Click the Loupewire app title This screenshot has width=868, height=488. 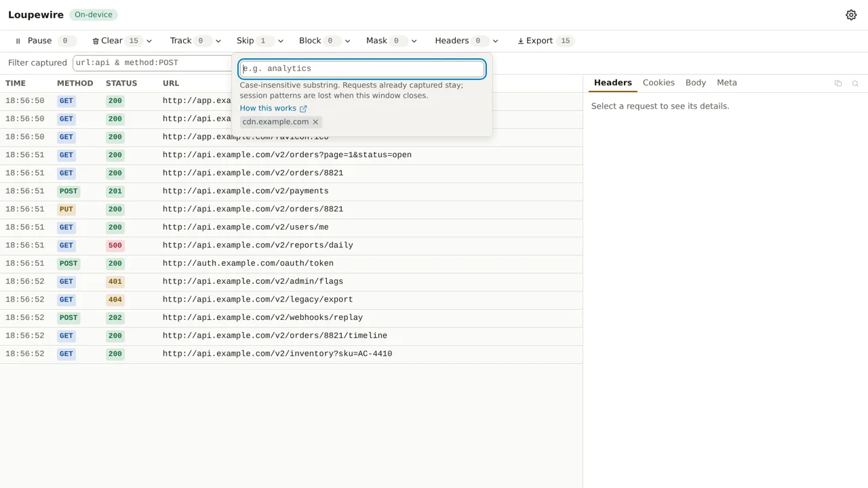[36, 15]
